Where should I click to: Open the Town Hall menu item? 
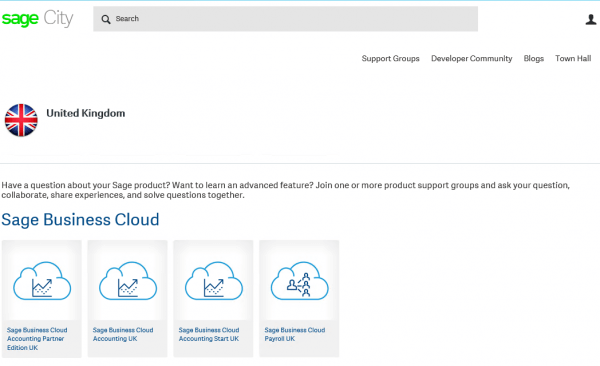coord(573,59)
